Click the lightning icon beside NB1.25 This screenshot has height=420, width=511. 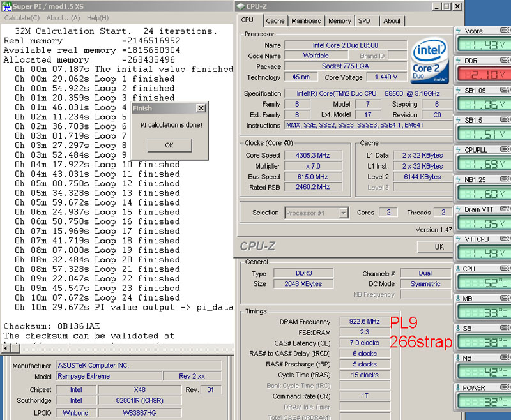point(459,179)
